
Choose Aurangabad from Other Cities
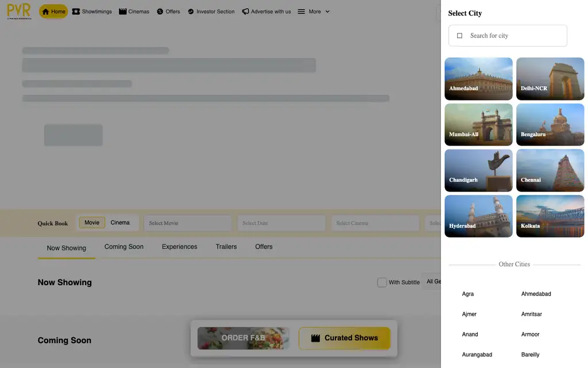(x=477, y=355)
